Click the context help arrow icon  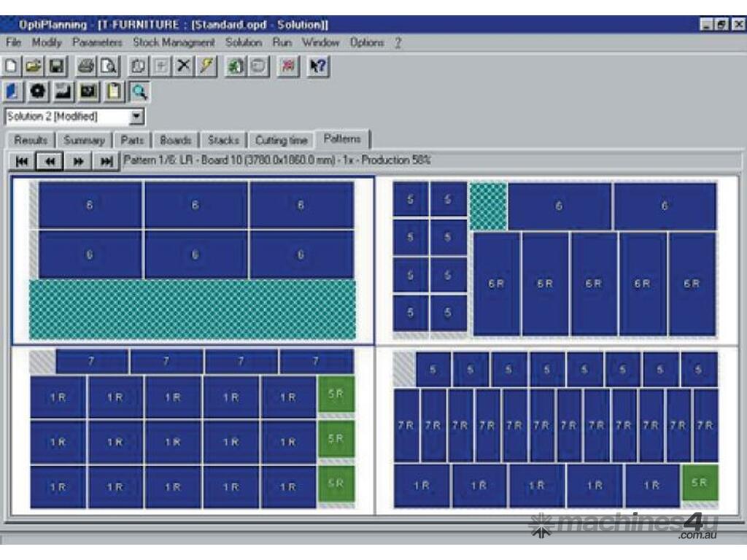click(317, 66)
